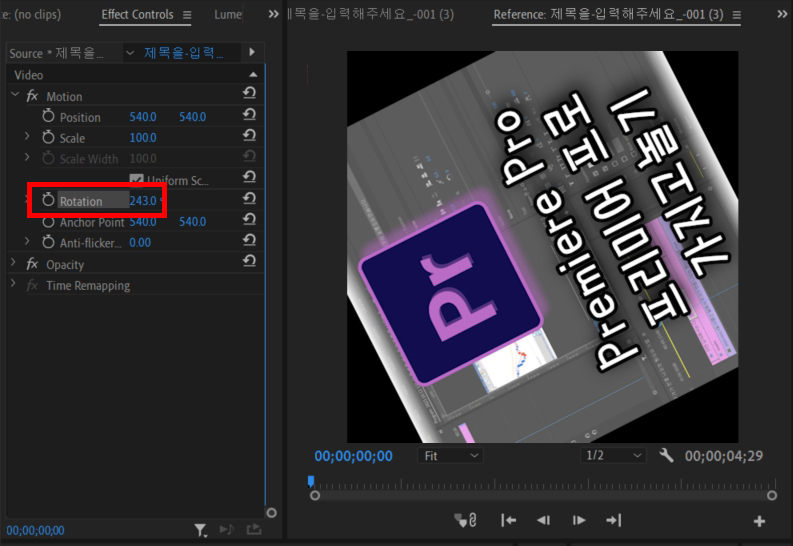Viewport: 793px width, 546px height.
Task: Reset the Position parameter
Action: [x=249, y=115]
